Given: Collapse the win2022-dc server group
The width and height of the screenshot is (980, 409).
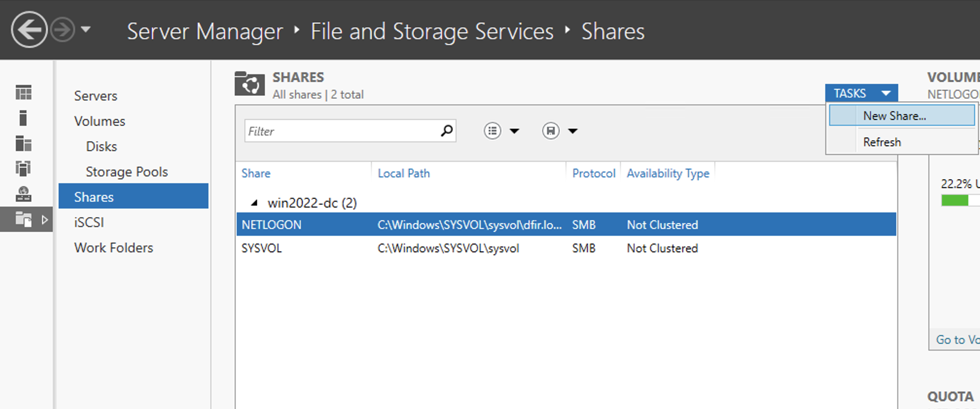Looking at the screenshot, I should 254,203.
